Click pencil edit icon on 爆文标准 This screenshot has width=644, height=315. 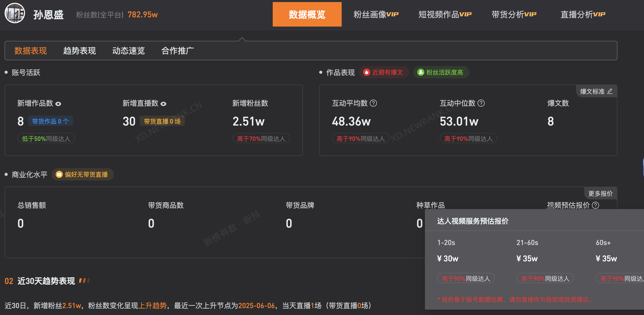click(610, 91)
